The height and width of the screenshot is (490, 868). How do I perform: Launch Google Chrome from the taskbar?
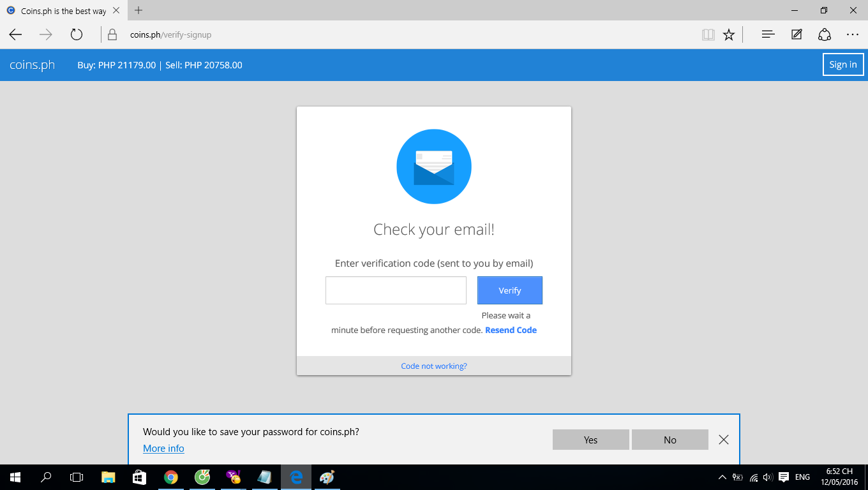[x=170, y=477]
